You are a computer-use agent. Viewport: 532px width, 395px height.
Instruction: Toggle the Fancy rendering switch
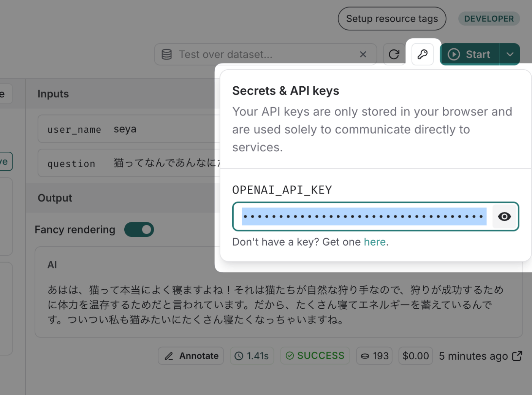[x=139, y=230]
